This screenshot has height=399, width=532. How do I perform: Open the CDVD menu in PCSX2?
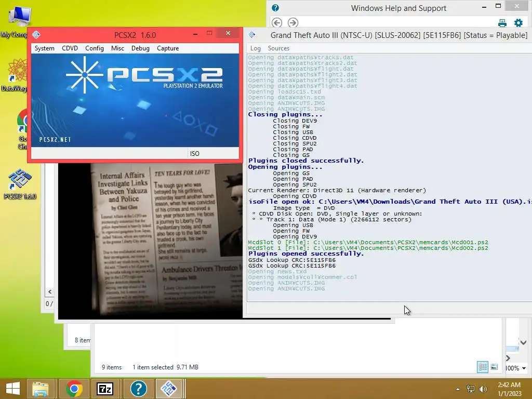click(70, 48)
